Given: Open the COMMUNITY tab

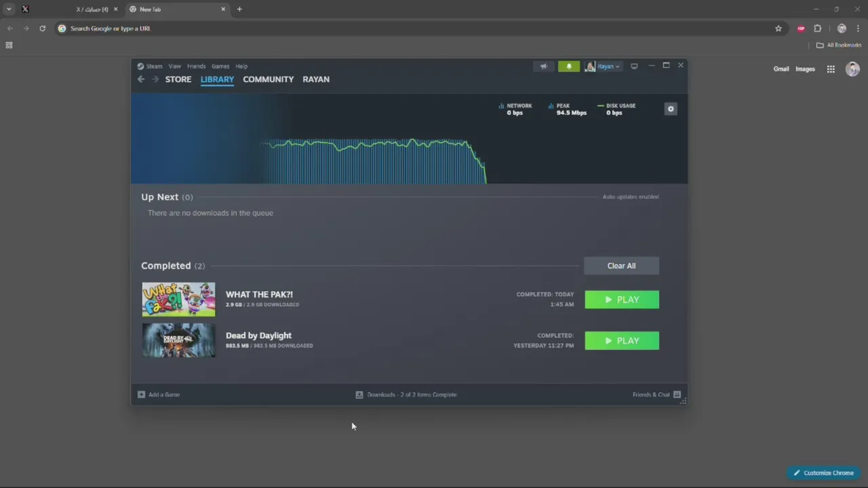Looking at the screenshot, I should 269,79.
